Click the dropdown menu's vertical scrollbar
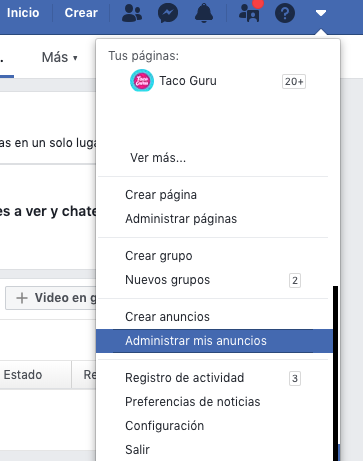This screenshot has height=461, width=363. coord(335,373)
